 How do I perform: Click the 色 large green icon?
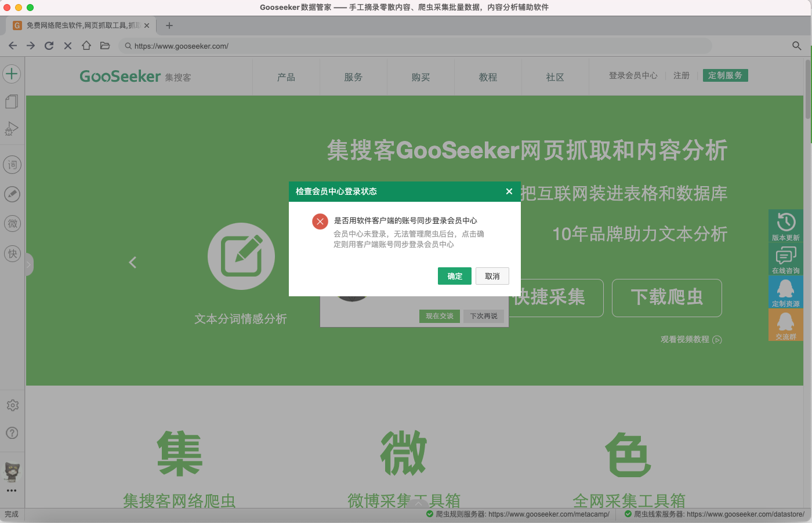pyautogui.click(x=629, y=455)
